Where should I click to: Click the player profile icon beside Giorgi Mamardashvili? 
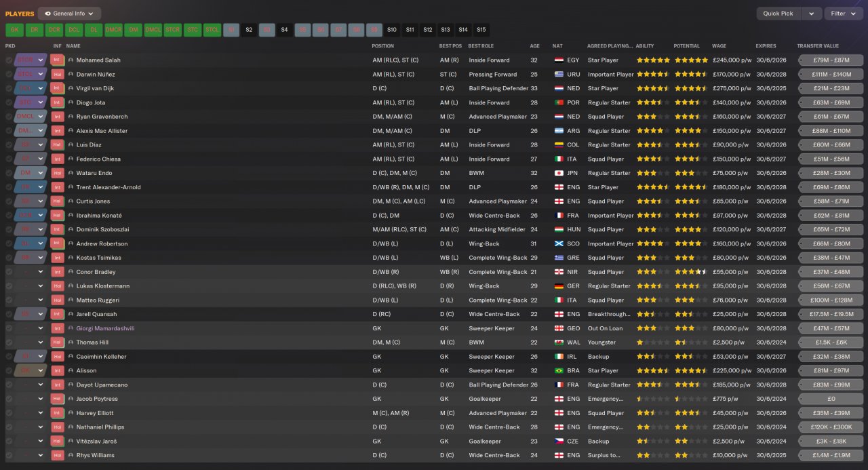[71, 328]
